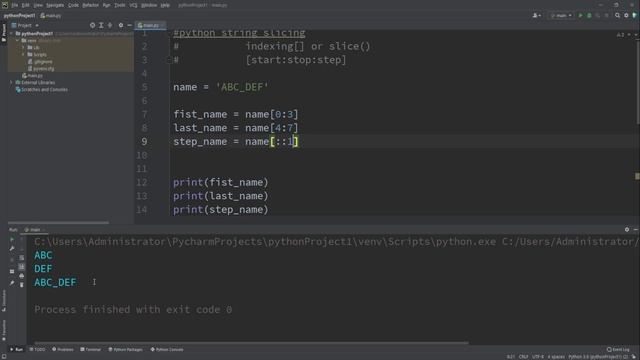Open the main run configuration dropdown
640x360 pixels.
(561, 16)
